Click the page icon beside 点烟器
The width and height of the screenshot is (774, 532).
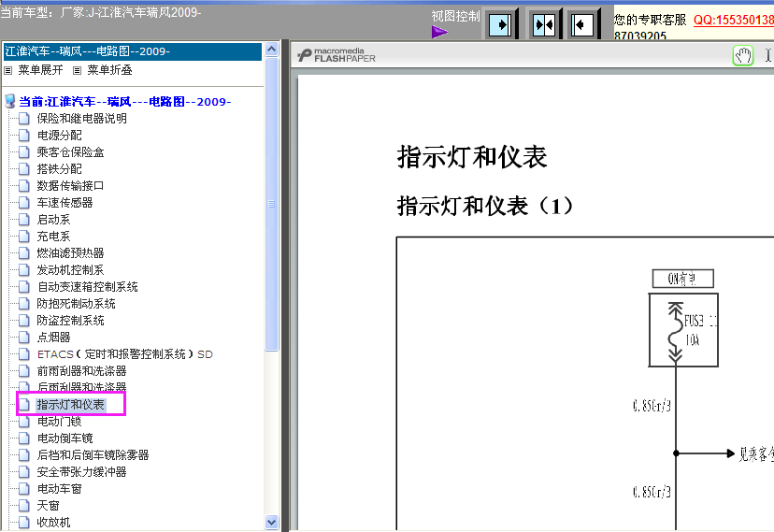point(23,338)
